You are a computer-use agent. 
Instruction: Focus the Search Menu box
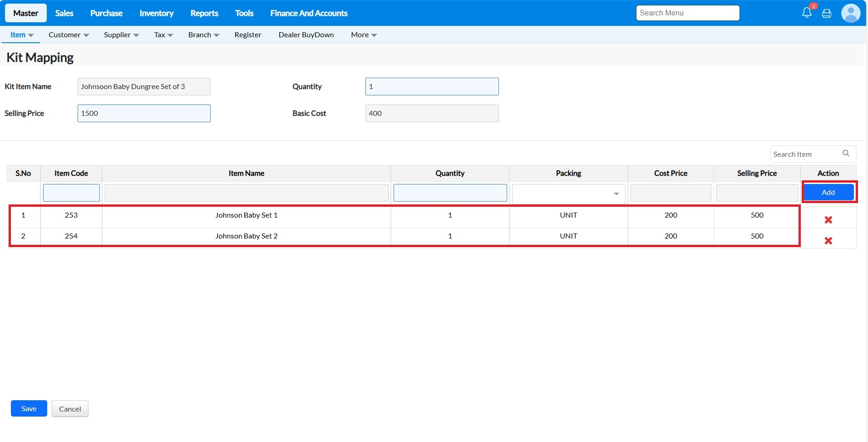(x=687, y=13)
